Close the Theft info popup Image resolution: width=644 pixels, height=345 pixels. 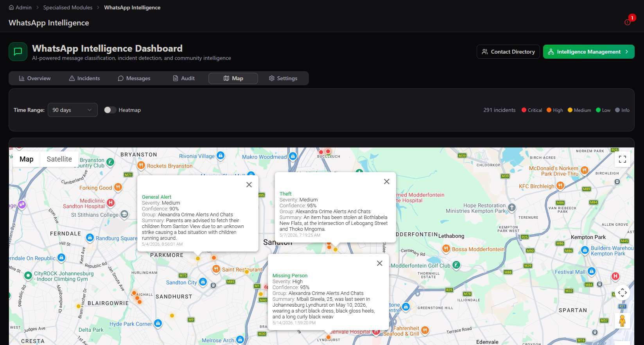387,181
